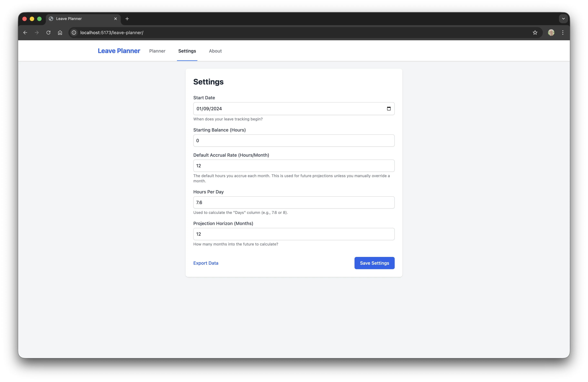The image size is (588, 382).
Task: Select the Settings nav tab
Action: tap(187, 51)
